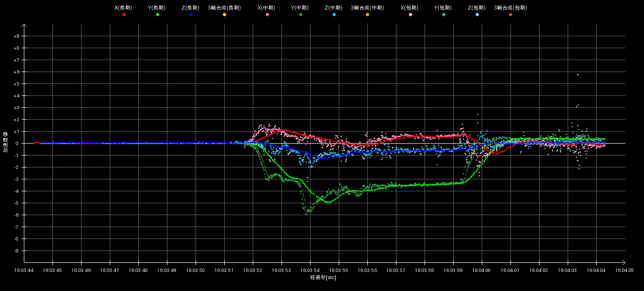Select the 16:03:52 time tick label

tap(253, 270)
